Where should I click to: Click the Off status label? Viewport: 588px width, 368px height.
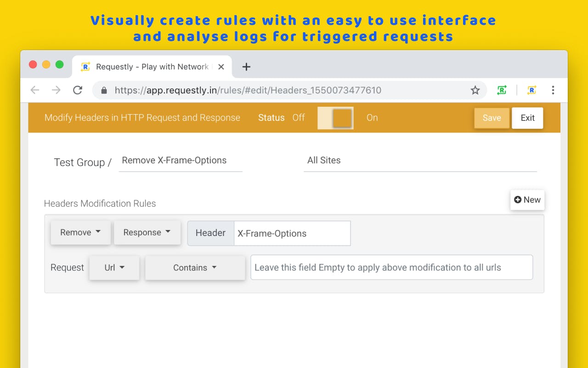coord(299,118)
